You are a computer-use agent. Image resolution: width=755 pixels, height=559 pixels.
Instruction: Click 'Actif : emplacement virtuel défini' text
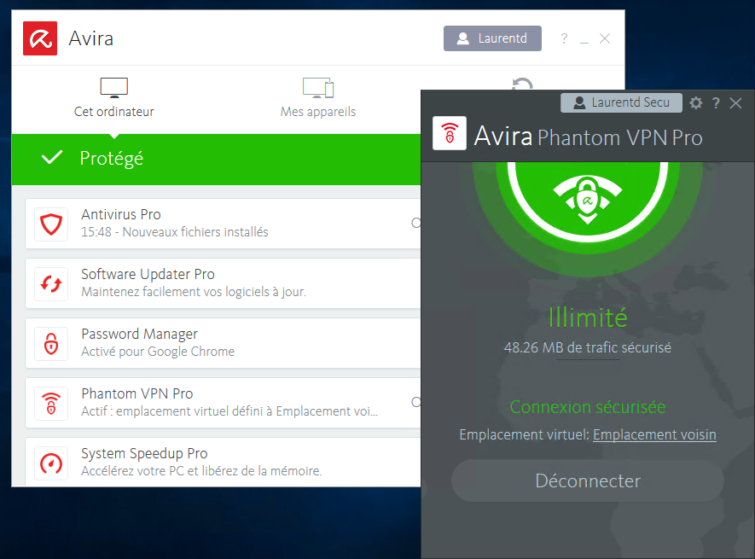tap(174, 411)
